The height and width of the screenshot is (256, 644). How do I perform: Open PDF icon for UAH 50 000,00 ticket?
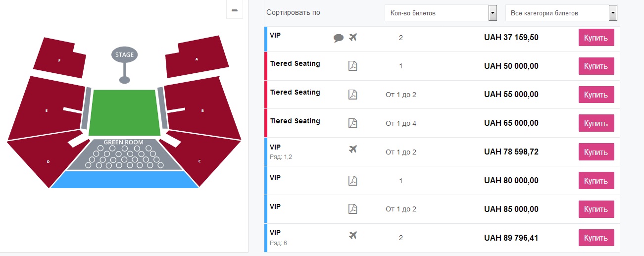pos(352,66)
